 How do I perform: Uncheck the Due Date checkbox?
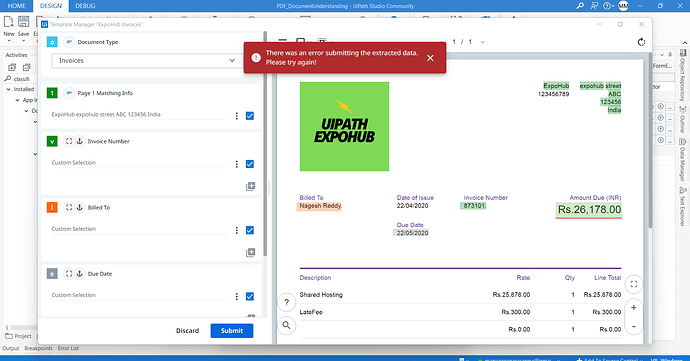(250, 296)
